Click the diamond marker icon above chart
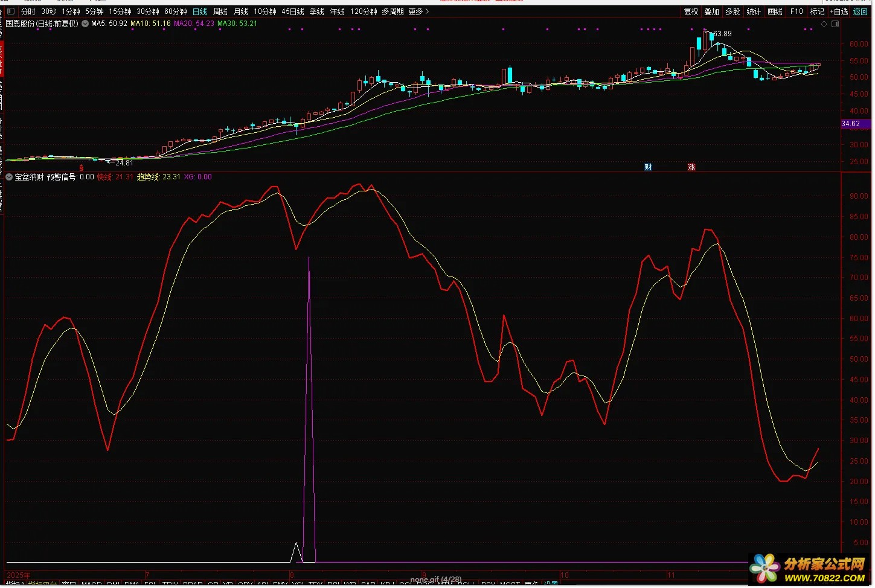875x588 pixels. click(824, 24)
